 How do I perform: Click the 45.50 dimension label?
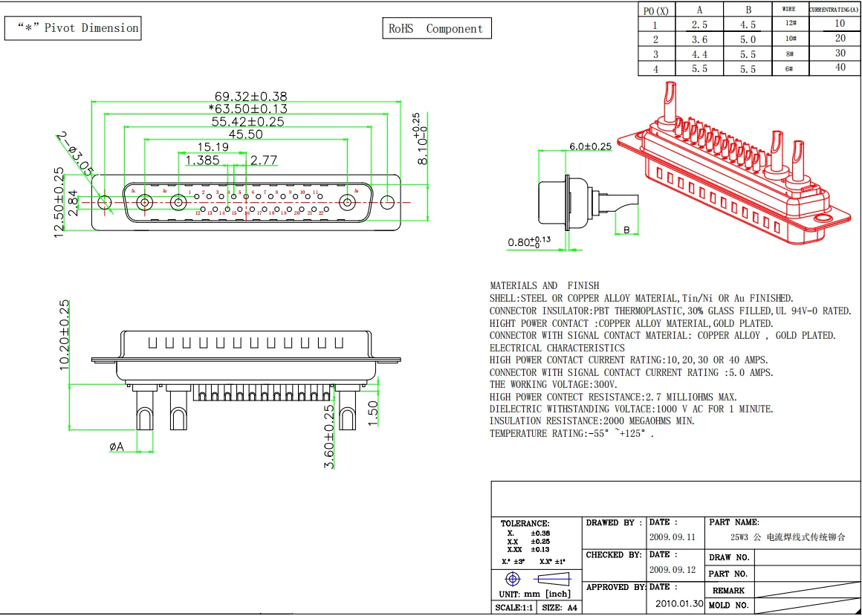(x=245, y=134)
